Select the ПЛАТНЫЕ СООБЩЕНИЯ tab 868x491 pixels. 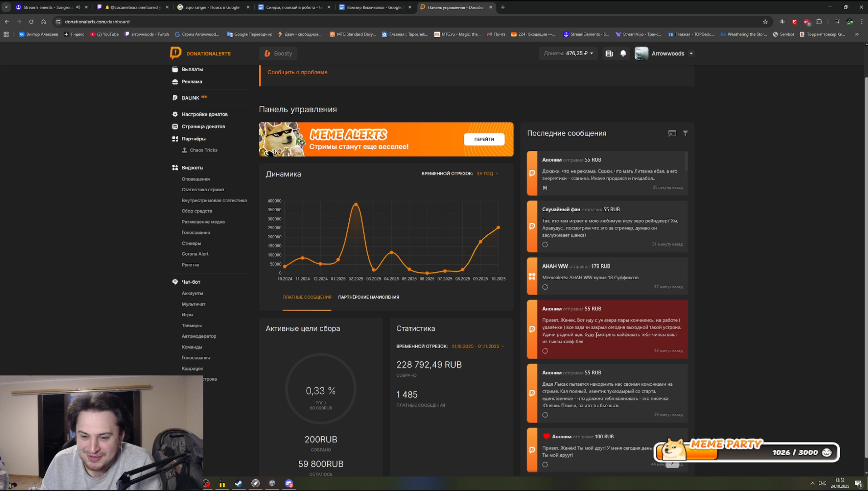[307, 297]
